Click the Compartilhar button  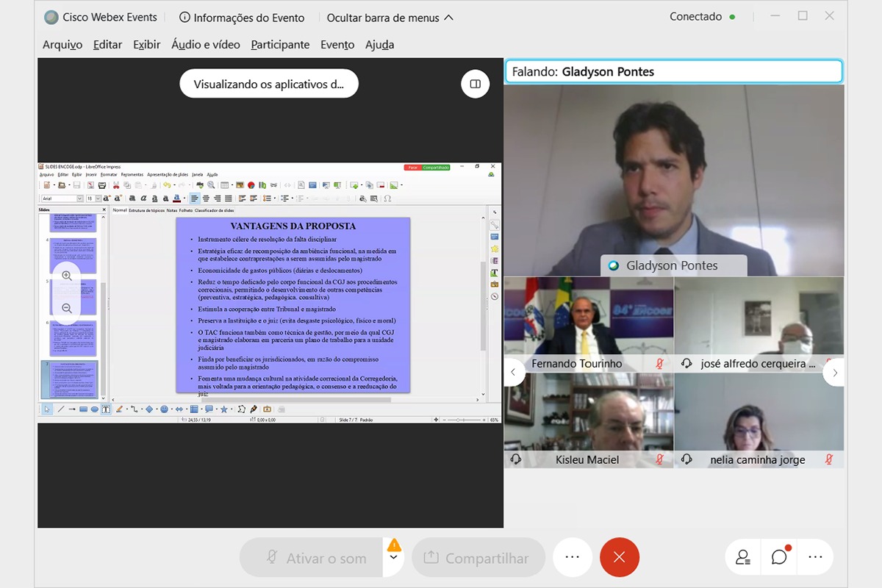(478, 558)
